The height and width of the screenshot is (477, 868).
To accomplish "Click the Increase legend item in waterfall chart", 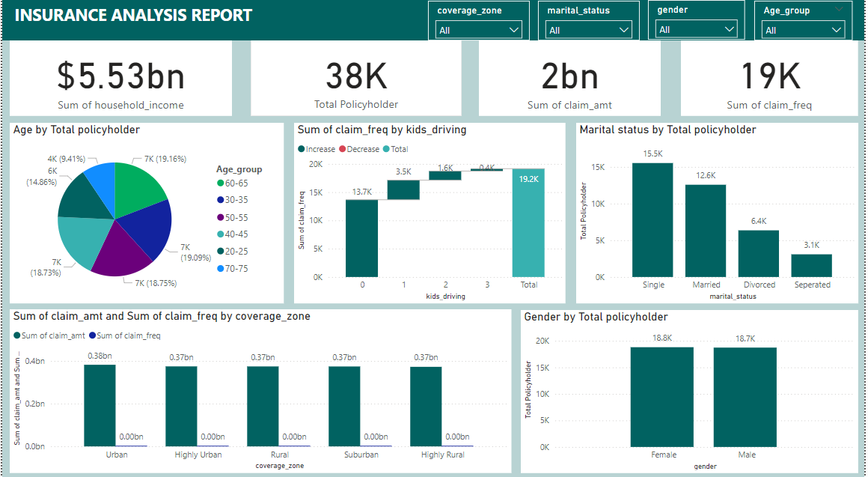I will pos(317,149).
